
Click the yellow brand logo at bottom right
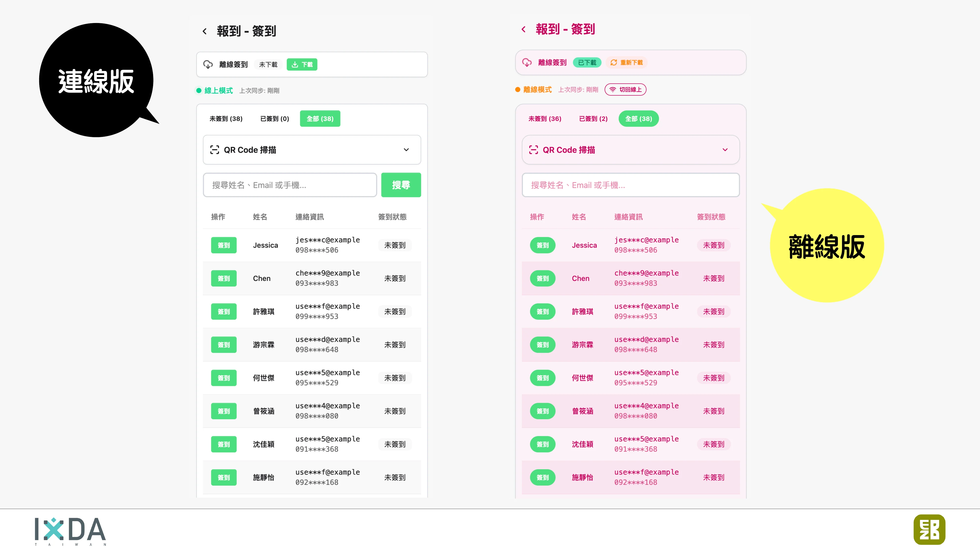[929, 529]
